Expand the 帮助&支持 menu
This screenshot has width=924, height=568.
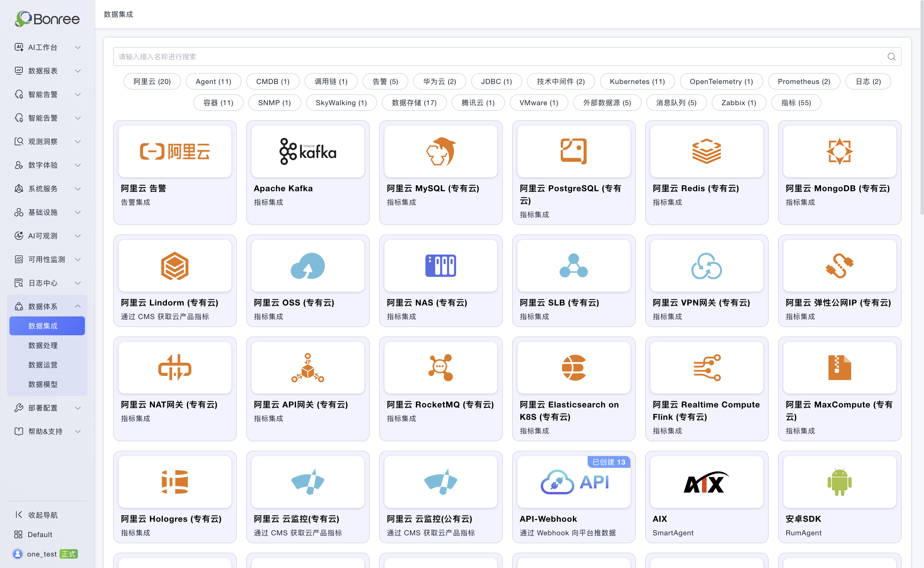[x=47, y=431]
